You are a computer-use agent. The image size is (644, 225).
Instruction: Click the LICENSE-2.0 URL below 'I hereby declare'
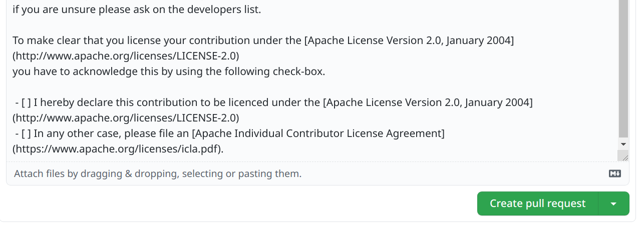[126, 118]
